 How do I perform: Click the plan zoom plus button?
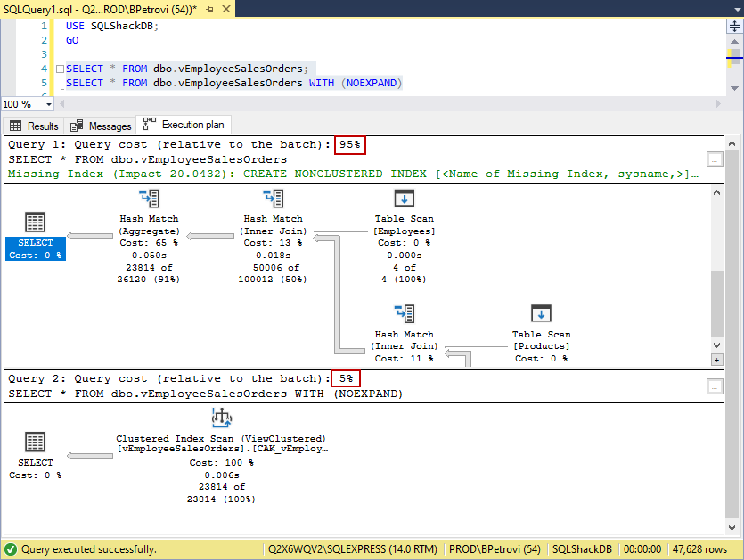pos(716,360)
